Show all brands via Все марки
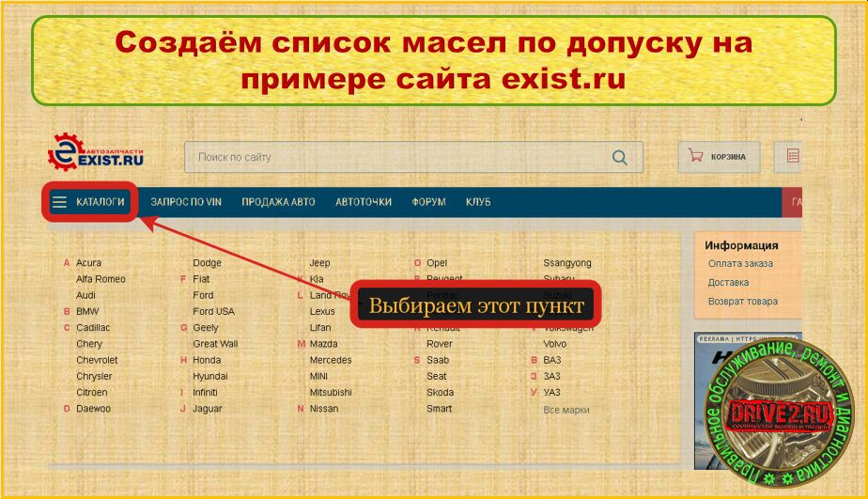This screenshot has width=868, height=499. point(566,411)
